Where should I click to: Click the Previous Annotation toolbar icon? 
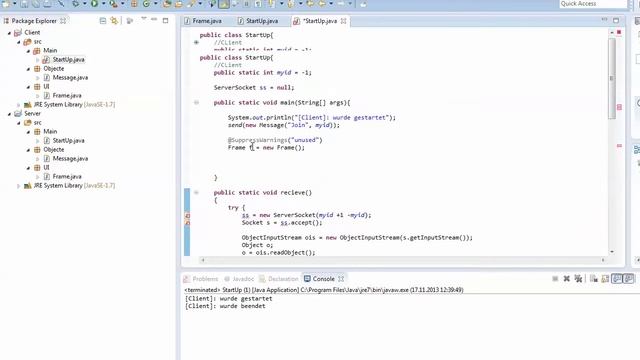291,4
